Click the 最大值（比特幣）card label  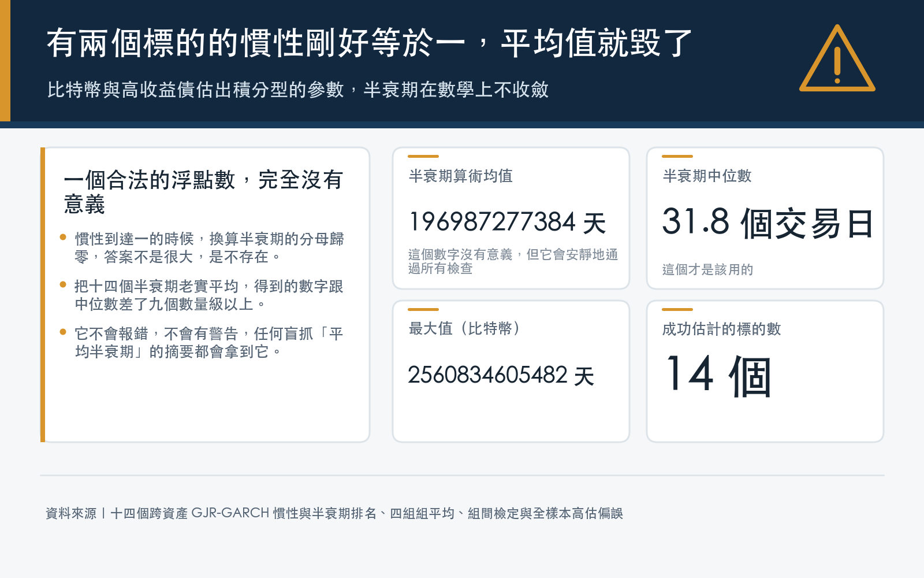pos(465,329)
